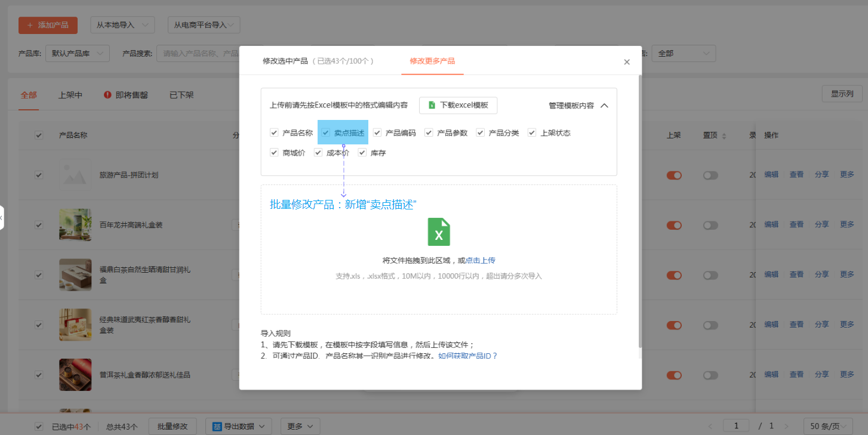Screen dimensions: 868x435
Task: Click the 置顶 column sort icon
Action: pos(724,136)
